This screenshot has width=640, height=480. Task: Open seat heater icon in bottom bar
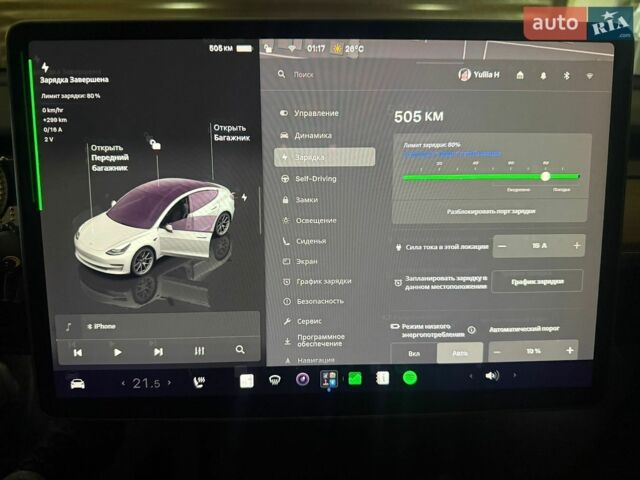(199, 382)
